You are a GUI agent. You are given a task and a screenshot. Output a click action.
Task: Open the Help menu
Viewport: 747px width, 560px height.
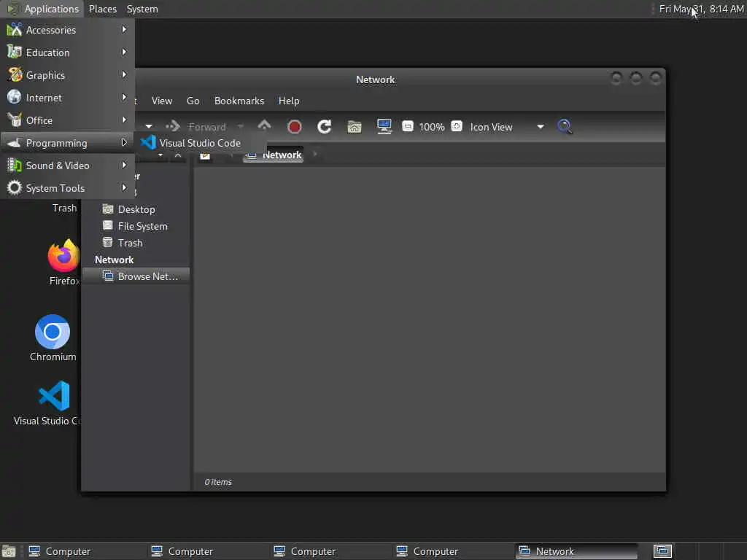[289, 101]
